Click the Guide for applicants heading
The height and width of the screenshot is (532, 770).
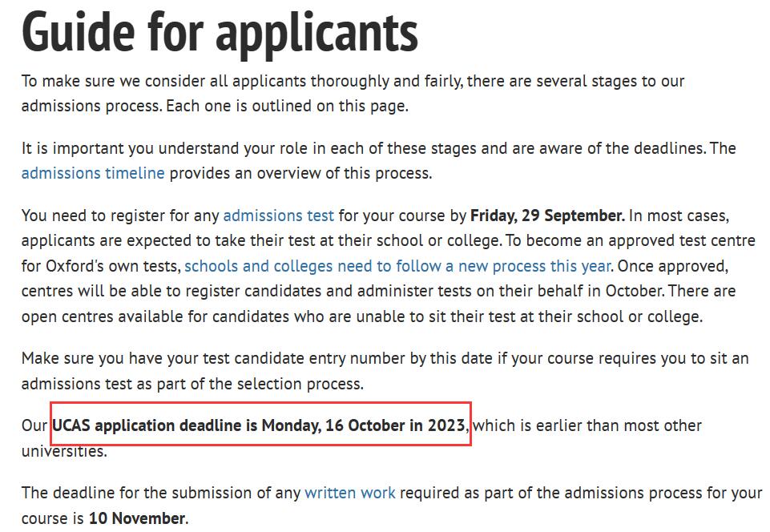coord(220,32)
